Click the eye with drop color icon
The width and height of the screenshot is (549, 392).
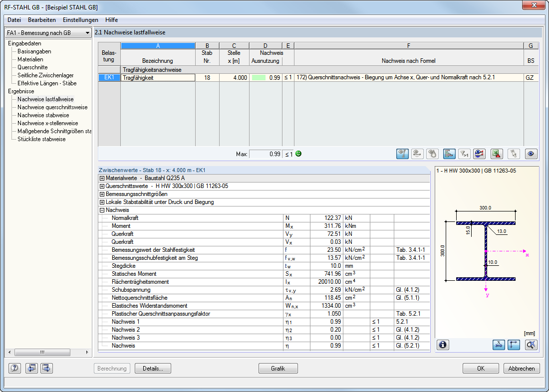point(432,154)
